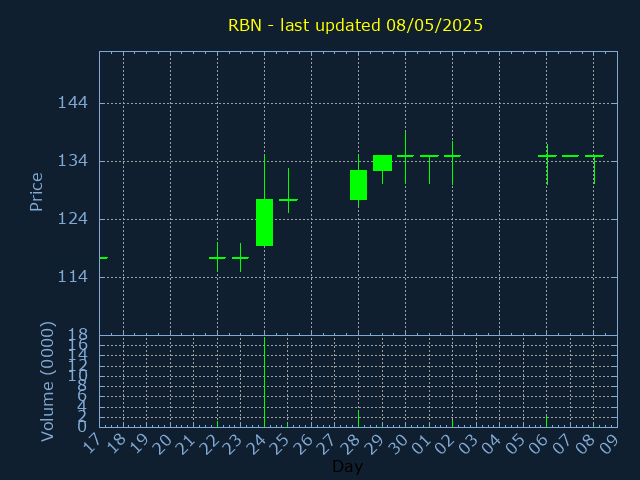Viewport: 640px width, 480px height.
Task: Click the chart title 'RBN - last updated 08/05/2025'
Action: (355, 25)
